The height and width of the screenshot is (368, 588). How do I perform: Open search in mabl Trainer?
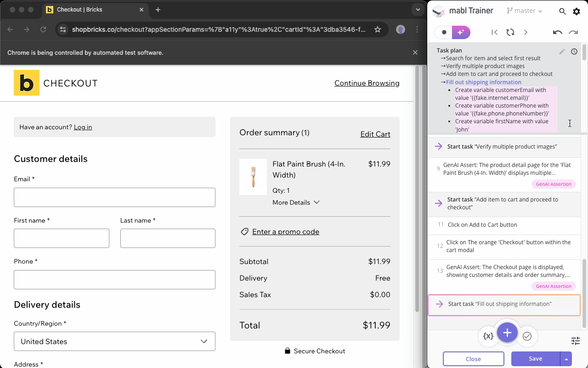tap(562, 11)
